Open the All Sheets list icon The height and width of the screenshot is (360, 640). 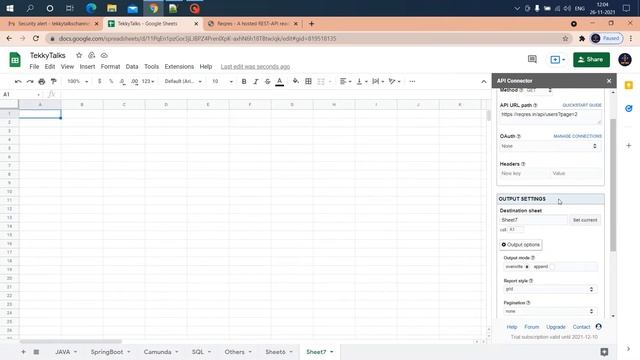click(x=36, y=352)
